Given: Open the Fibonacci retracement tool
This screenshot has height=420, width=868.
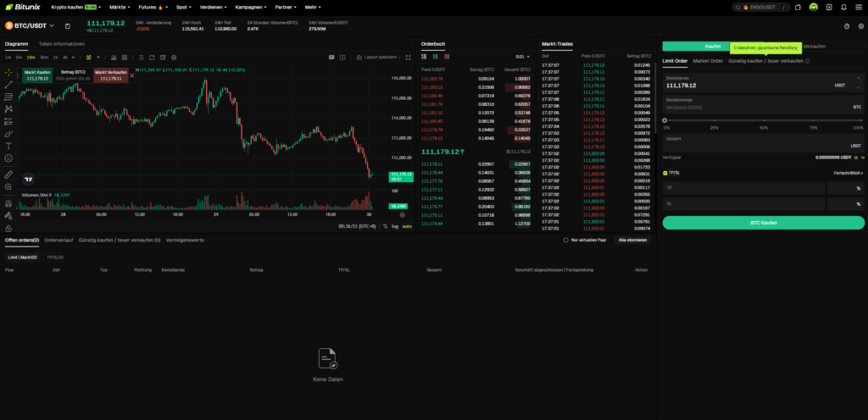Looking at the screenshot, I should (8, 97).
